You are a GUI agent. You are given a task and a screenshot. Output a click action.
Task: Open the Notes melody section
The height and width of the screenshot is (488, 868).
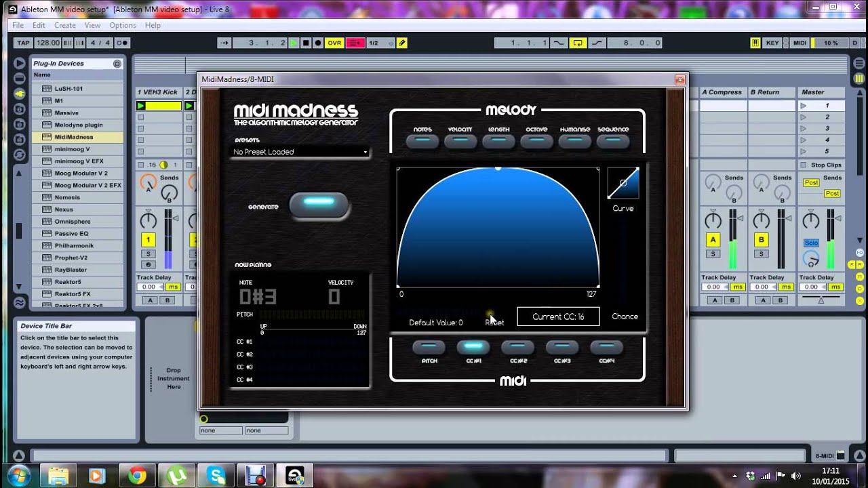click(x=422, y=141)
